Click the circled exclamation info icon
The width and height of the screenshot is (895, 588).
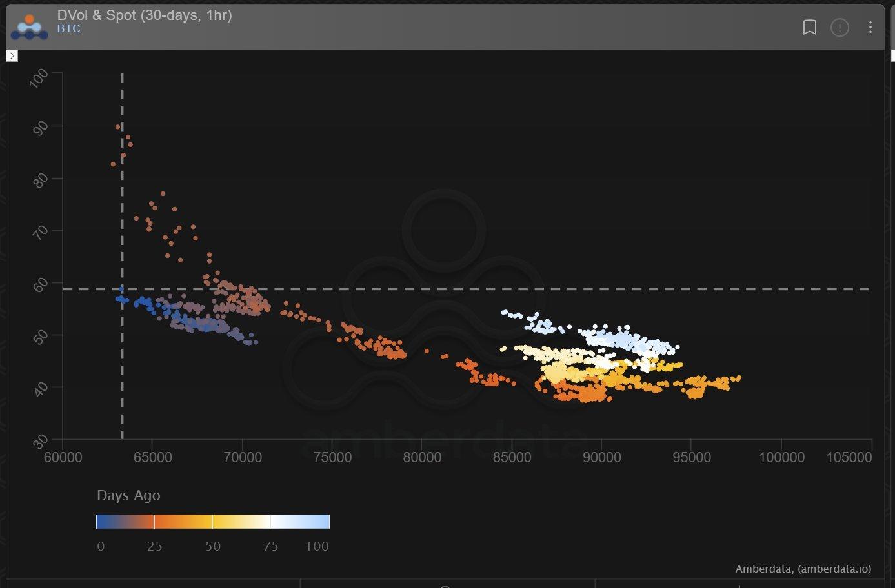(x=840, y=27)
